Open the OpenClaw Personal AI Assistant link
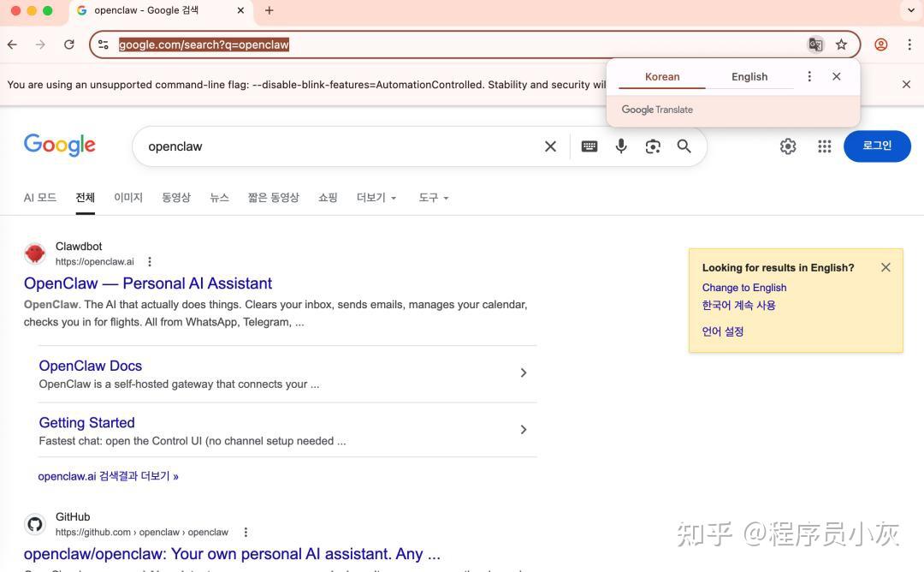 147,283
